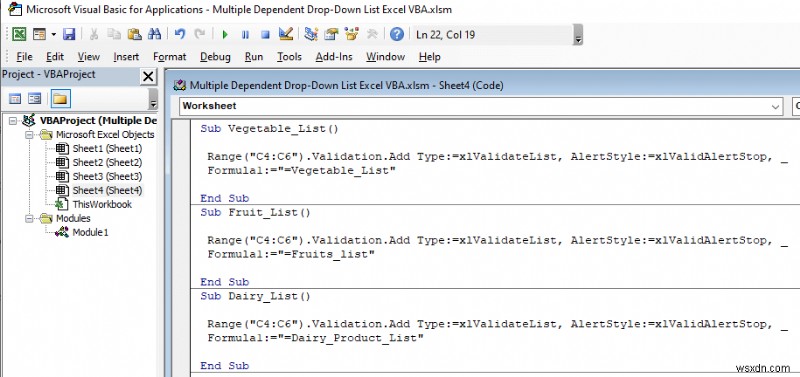The image size is (800, 377).
Task: Open the Worksheet object dropdown
Action: pyautogui.click(x=776, y=107)
